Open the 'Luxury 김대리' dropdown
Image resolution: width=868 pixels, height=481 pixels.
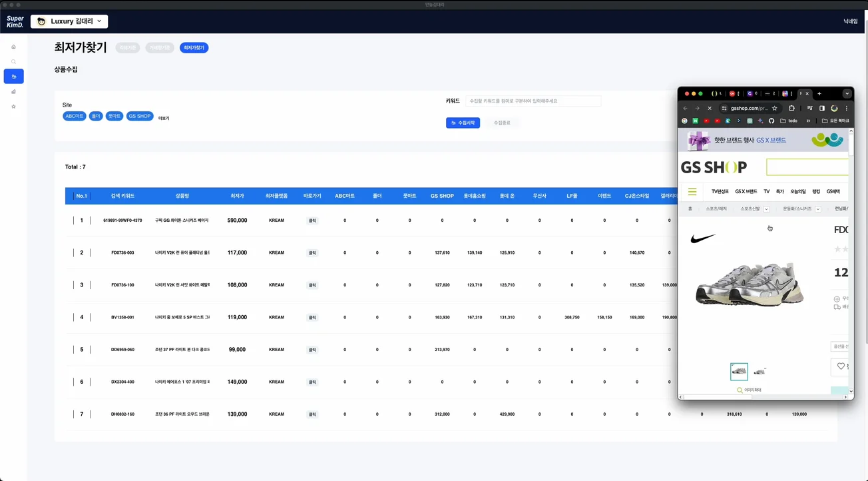69,21
